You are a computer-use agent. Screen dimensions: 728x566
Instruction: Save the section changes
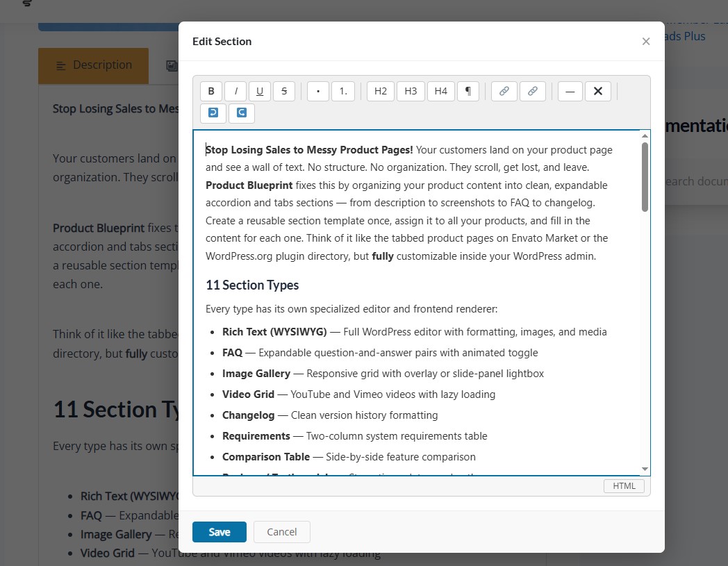pyautogui.click(x=219, y=531)
